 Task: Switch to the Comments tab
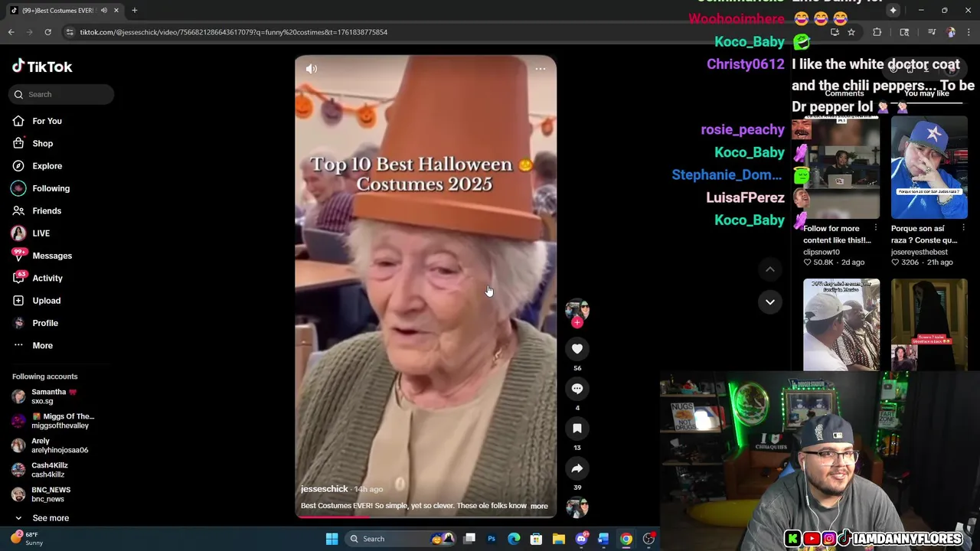844,93
